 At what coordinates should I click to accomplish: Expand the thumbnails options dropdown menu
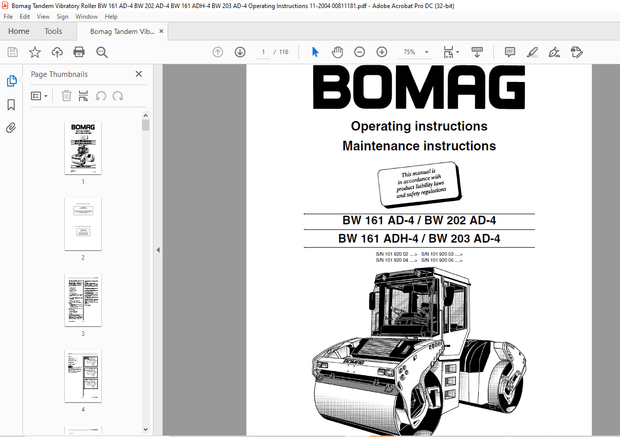(x=40, y=96)
